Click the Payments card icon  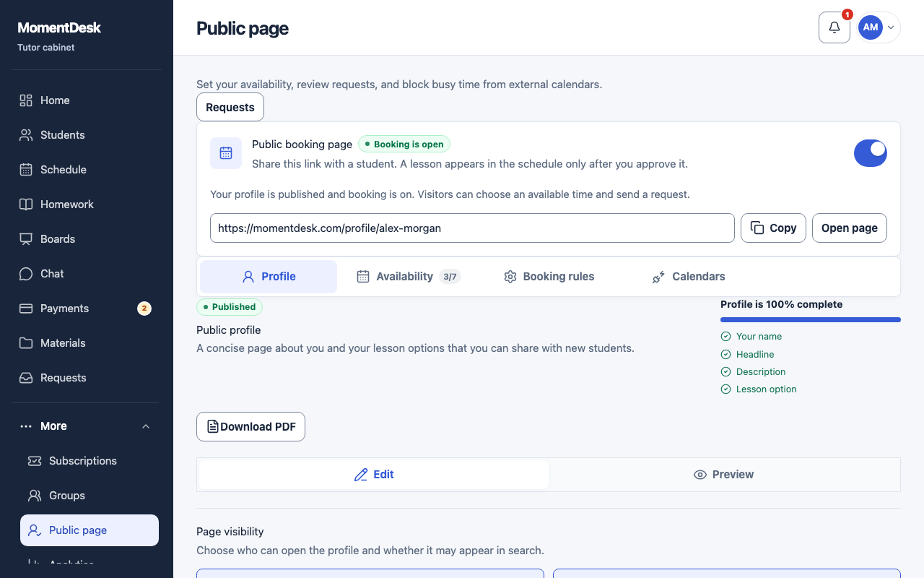click(26, 309)
